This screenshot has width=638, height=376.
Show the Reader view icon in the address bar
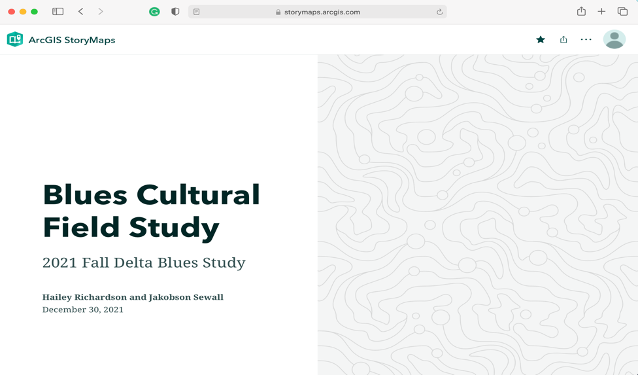pyautogui.click(x=196, y=12)
